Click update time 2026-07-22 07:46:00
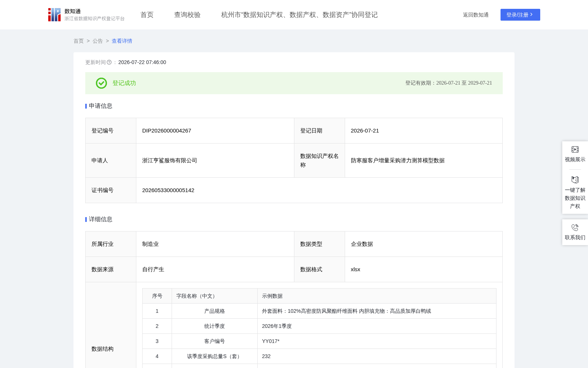Image resolution: width=588 pixels, height=368 pixels. [x=142, y=62]
